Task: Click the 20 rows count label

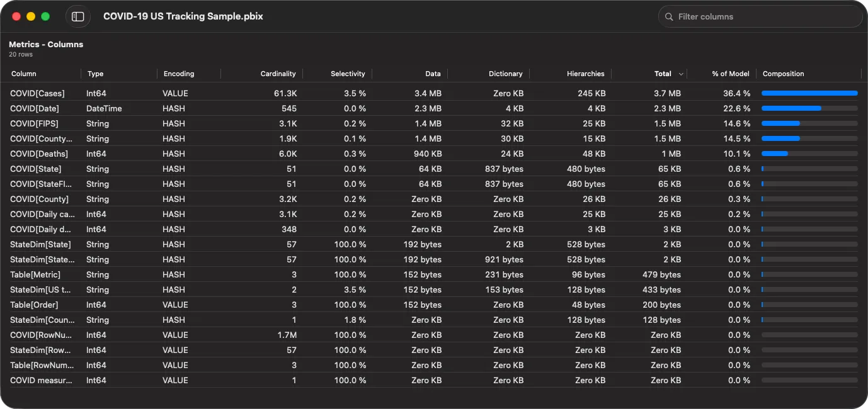Action: 21,55
